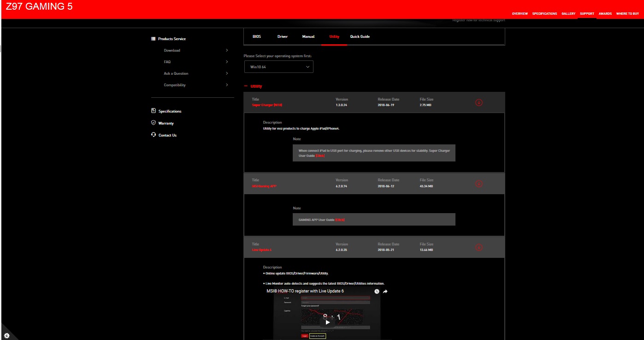
Task: Click release date 2018-05-21
Action: point(386,250)
